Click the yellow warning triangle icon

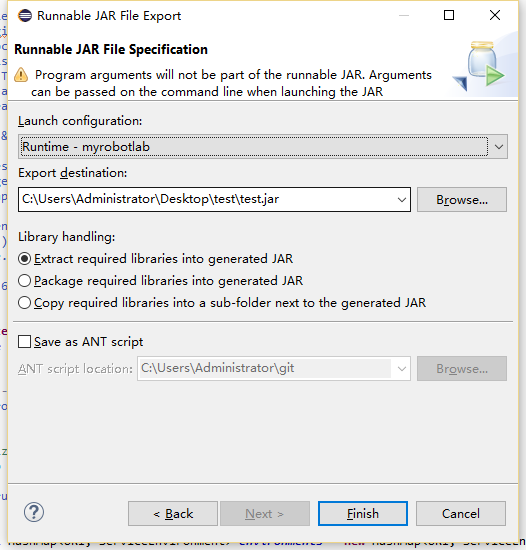pos(21,75)
